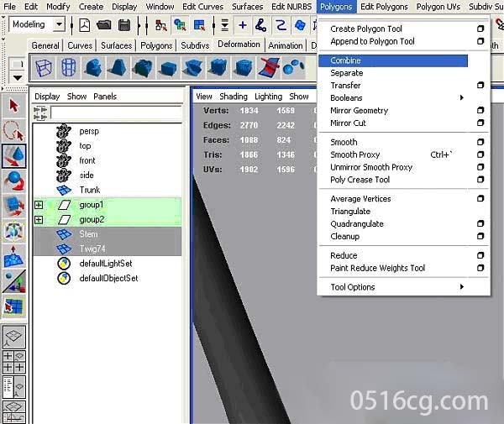Open Create Polygon Tool options box
The image size is (504, 424).
(480, 29)
